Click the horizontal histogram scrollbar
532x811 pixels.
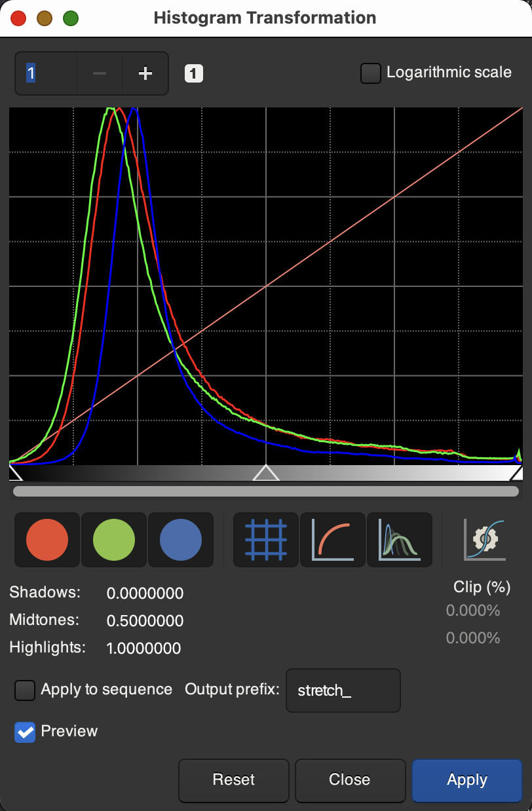click(x=266, y=491)
